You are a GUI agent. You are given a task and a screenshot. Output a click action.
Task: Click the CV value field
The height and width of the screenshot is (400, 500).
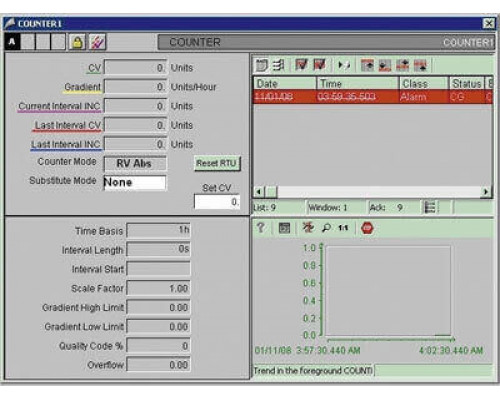[135, 68]
